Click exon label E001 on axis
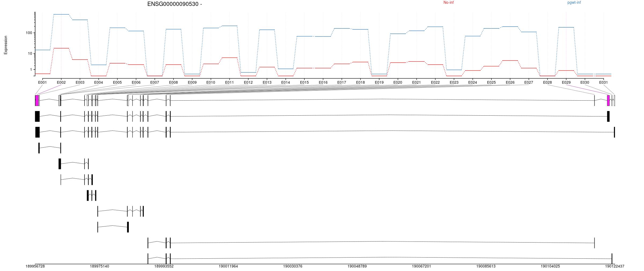 [x=42, y=83]
